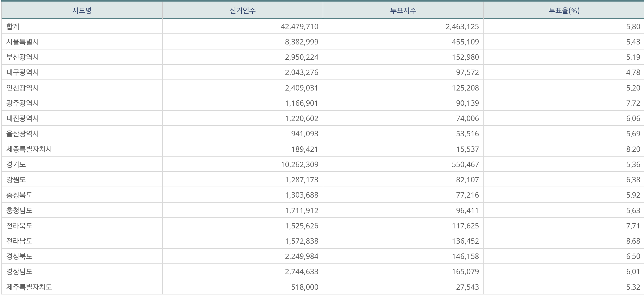Screen dimensions: 644x295
Task: Select 세종 turnout rate 8.20
Action: [633, 149]
